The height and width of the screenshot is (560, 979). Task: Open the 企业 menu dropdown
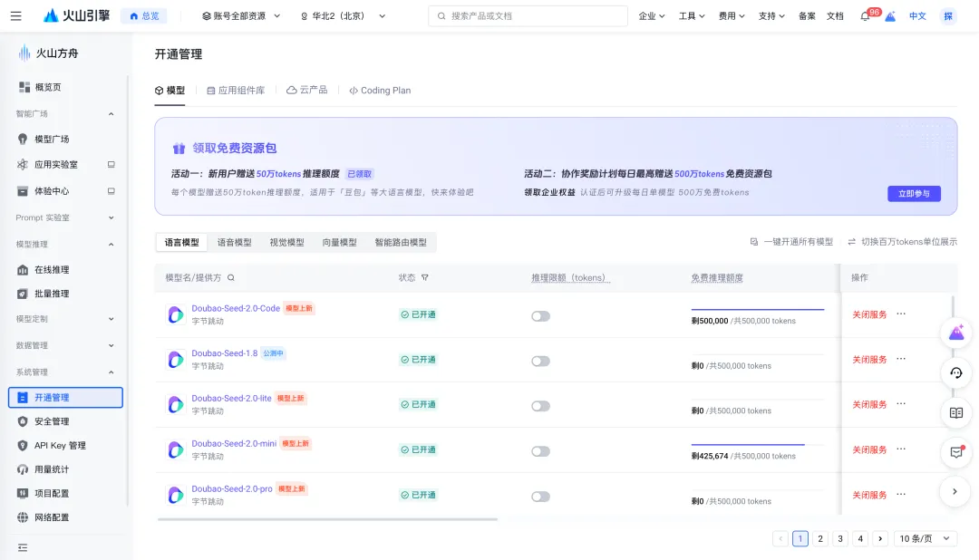tap(651, 16)
